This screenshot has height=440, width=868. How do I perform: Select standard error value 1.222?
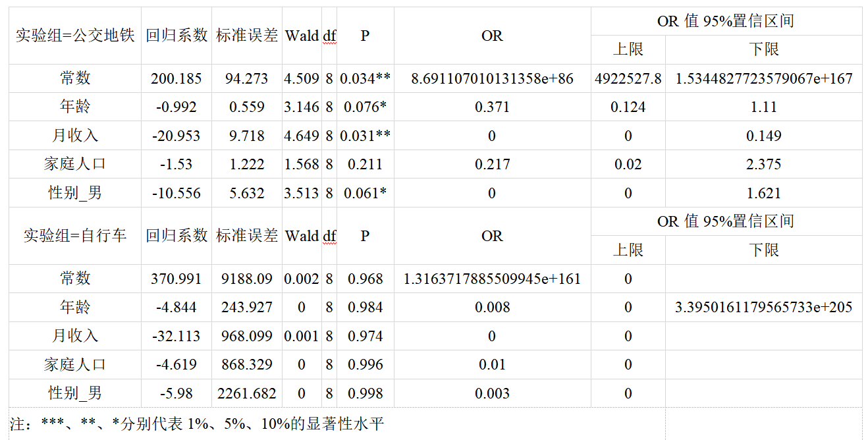point(246,164)
